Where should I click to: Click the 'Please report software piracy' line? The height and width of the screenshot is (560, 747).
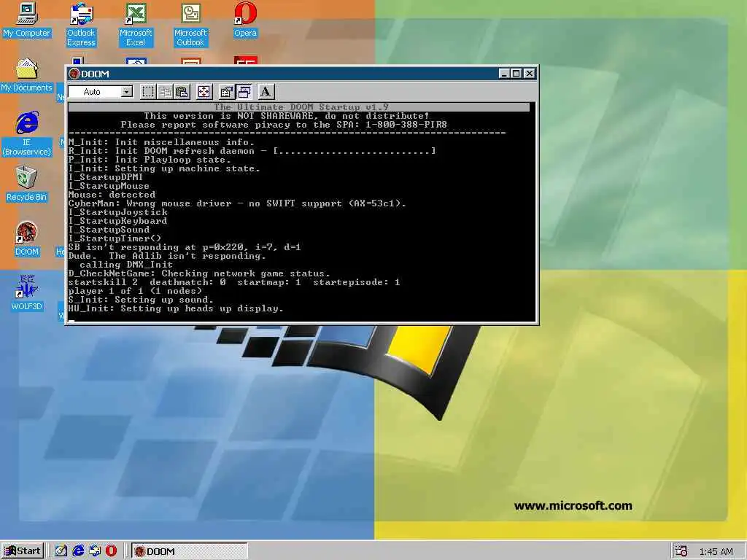pyautogui.click(x=284, y=125)
